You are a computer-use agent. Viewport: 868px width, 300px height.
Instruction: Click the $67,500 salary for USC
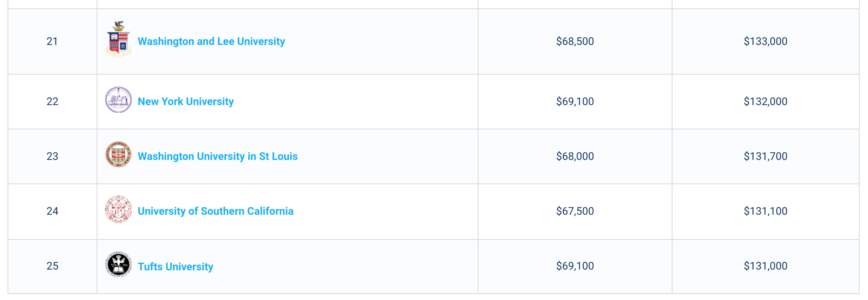[x=575, y=211]
